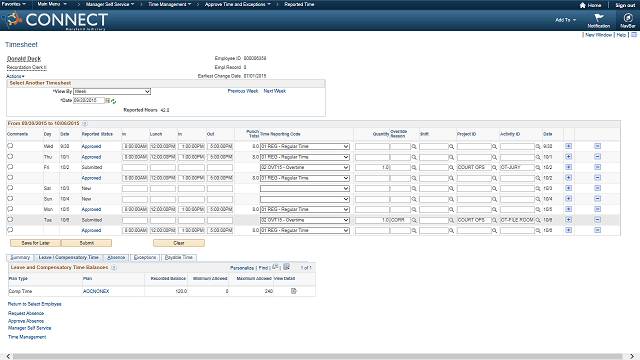Click the horizontal scrollbar at bottom
Screen dimensions: 640x360
[x=318, y=356]
